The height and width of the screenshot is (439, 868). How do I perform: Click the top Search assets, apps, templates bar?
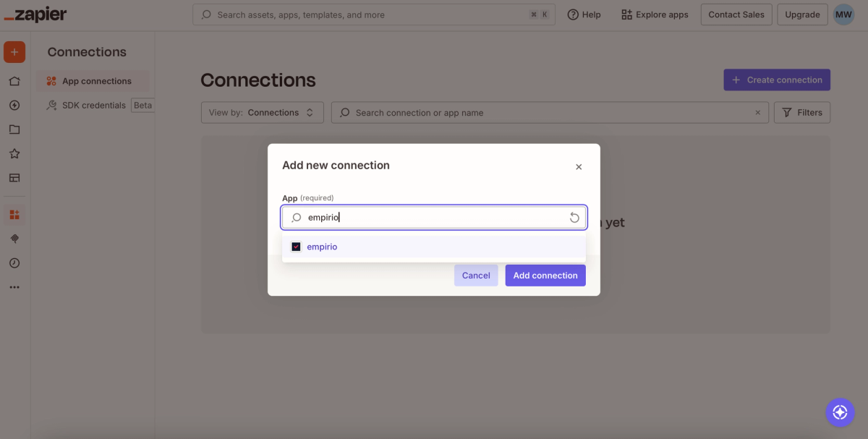pyautogui.click(x=374, y=14)
